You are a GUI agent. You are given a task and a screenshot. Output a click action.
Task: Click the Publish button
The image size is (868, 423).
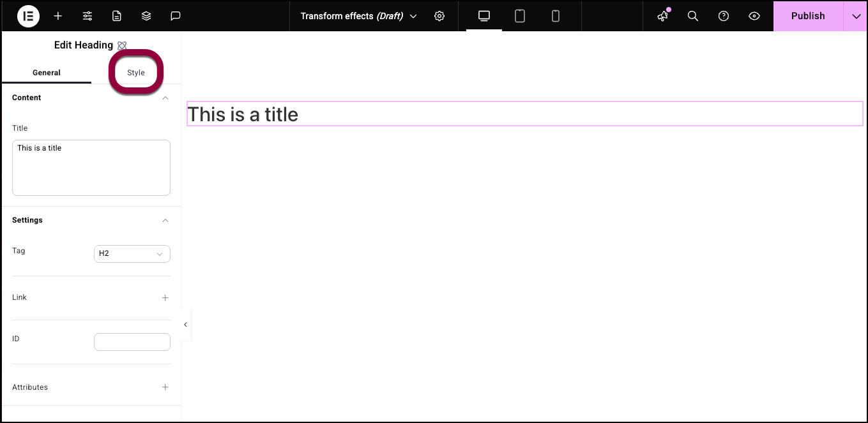click(x=808, y=16)
